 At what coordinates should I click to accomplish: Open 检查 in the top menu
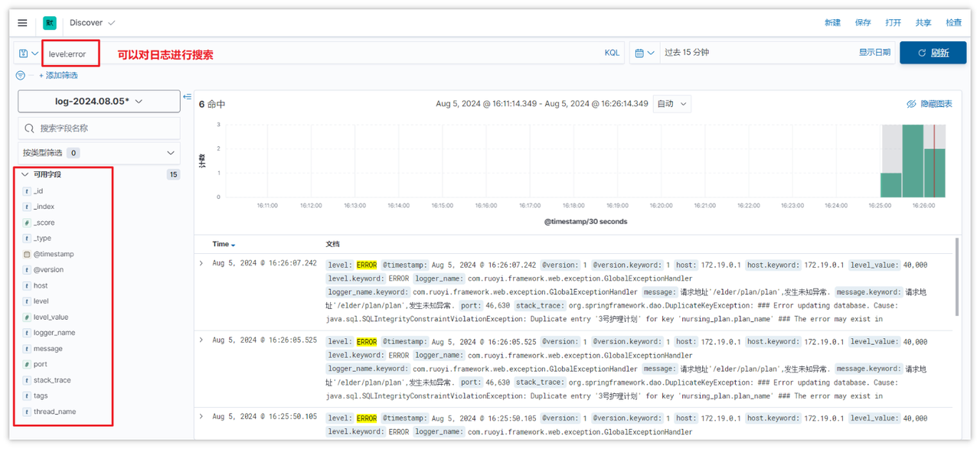pos(954,23)
